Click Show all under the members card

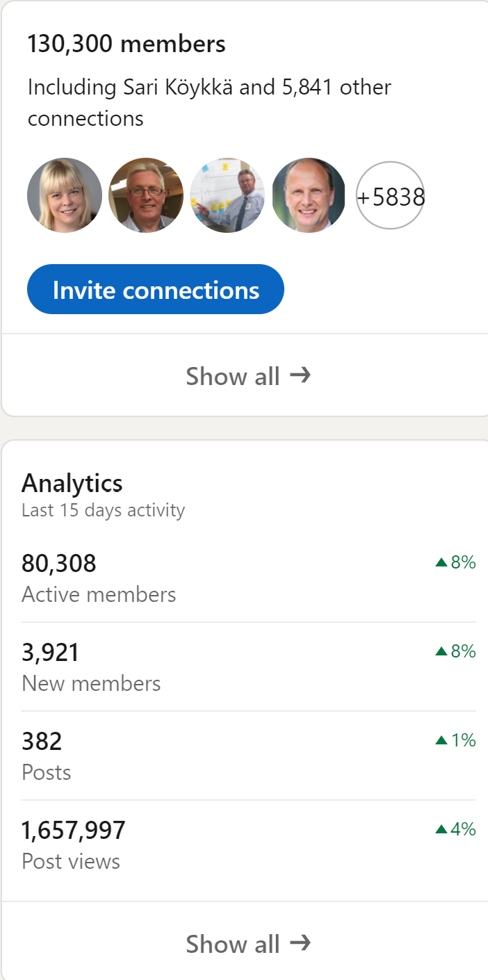coord(233,376)
